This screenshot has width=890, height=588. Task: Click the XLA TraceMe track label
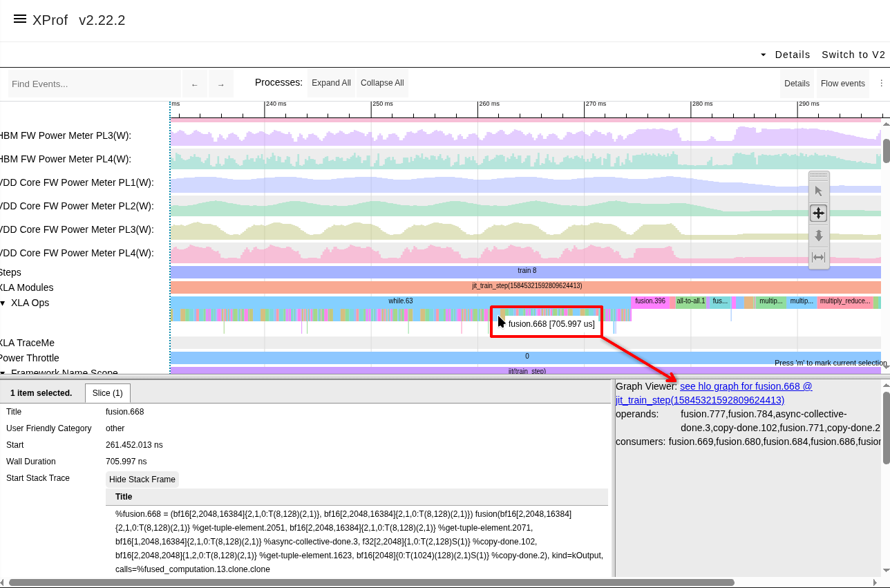27,343
